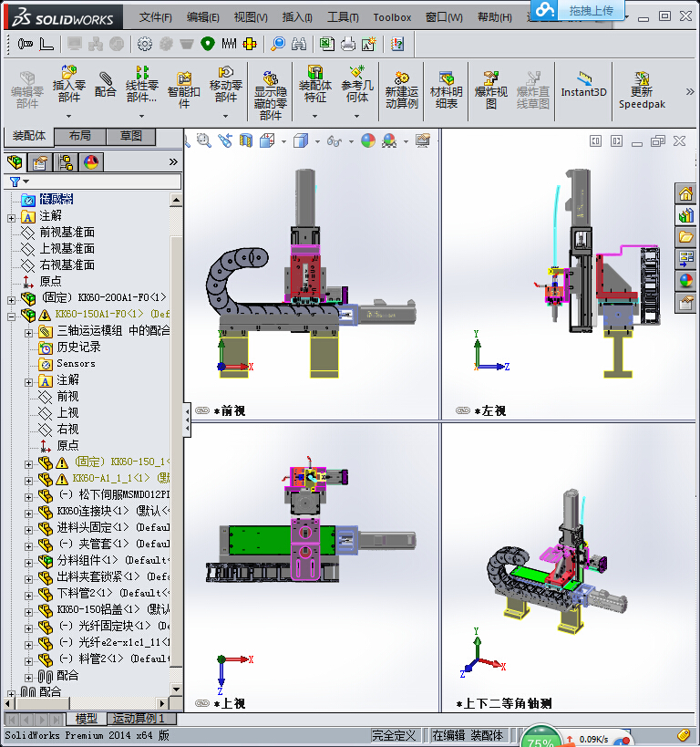Toggle the Instant3D button

(584, 85)
